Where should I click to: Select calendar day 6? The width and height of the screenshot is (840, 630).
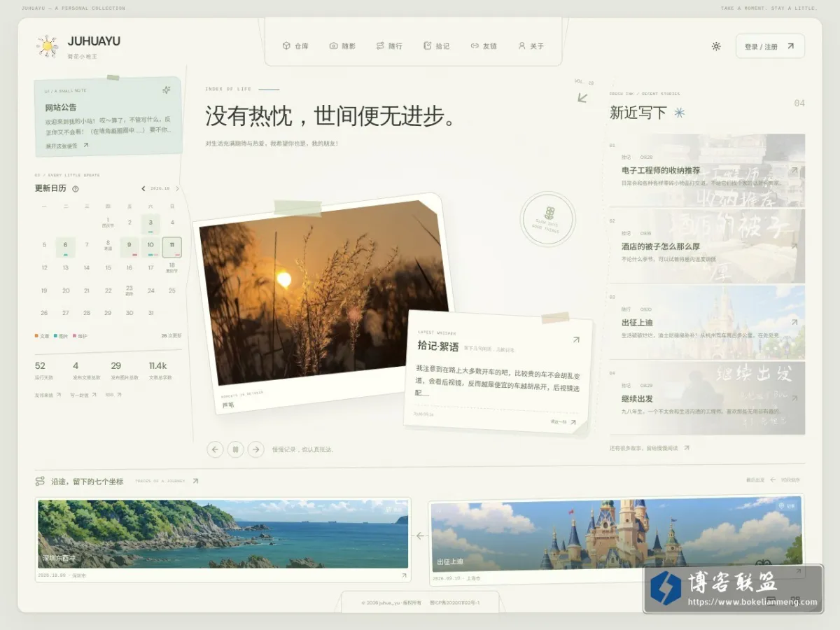(x=65, y=246)
